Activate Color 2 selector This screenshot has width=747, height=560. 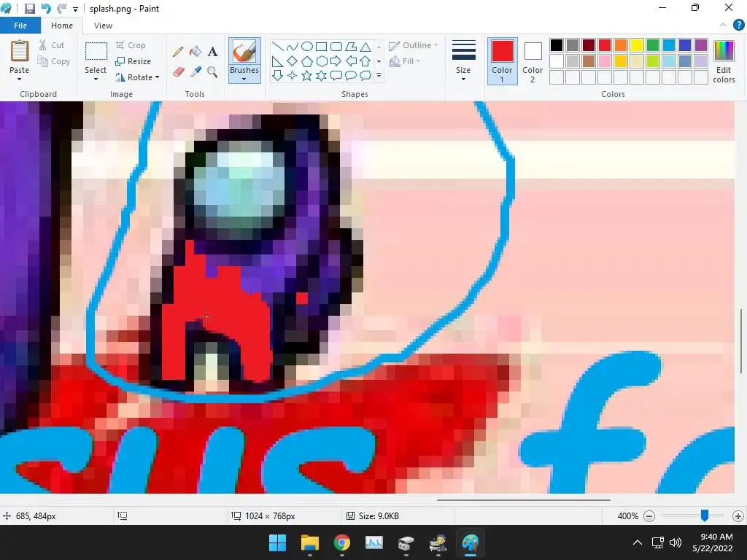pos(533,61)
